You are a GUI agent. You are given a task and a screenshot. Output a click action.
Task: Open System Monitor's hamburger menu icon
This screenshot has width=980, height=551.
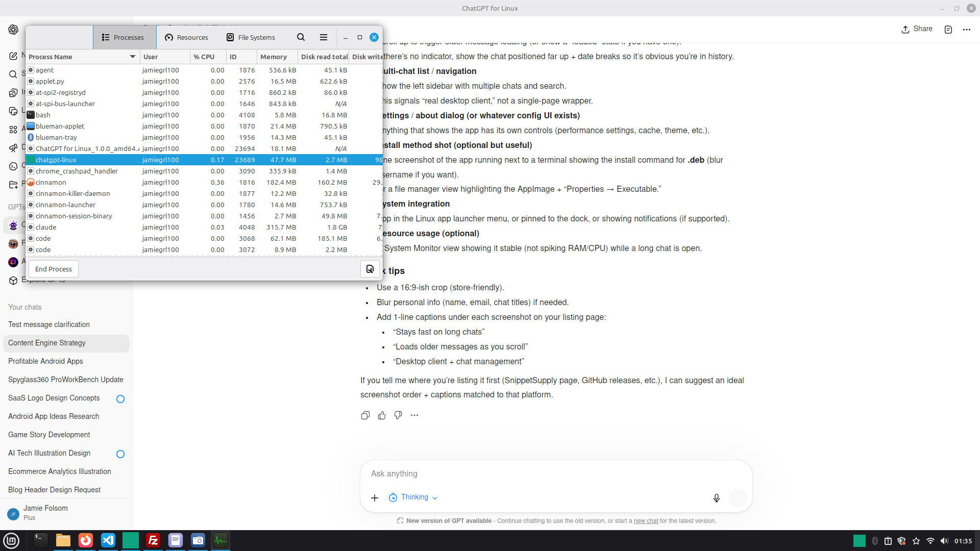[323, 37]
